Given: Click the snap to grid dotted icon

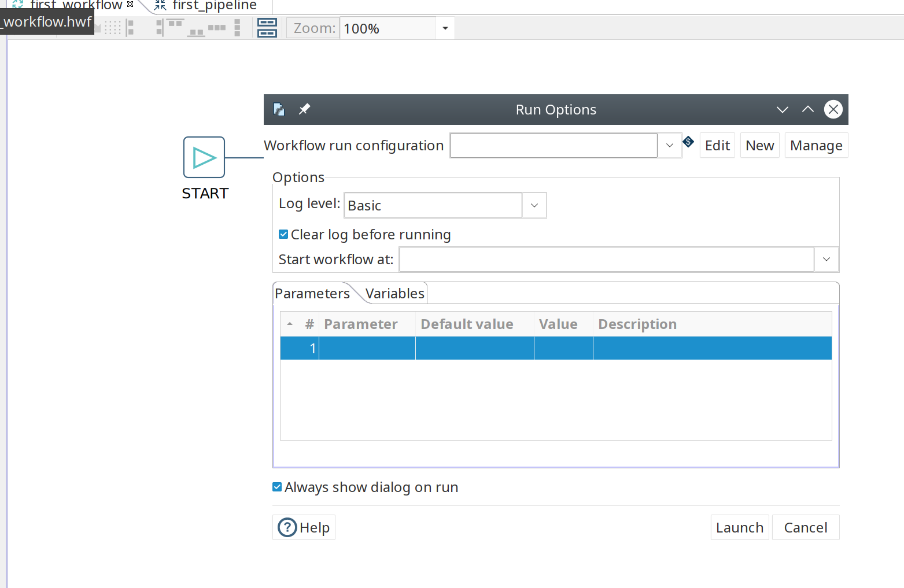Looking at the screenshot, I should (x=113, y=28).
